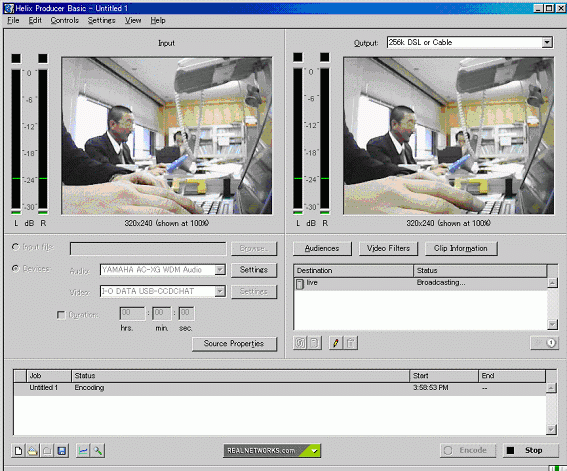Click the input left channel audio meter
Viewport: 567px width, 471px height.
(16, 141)
